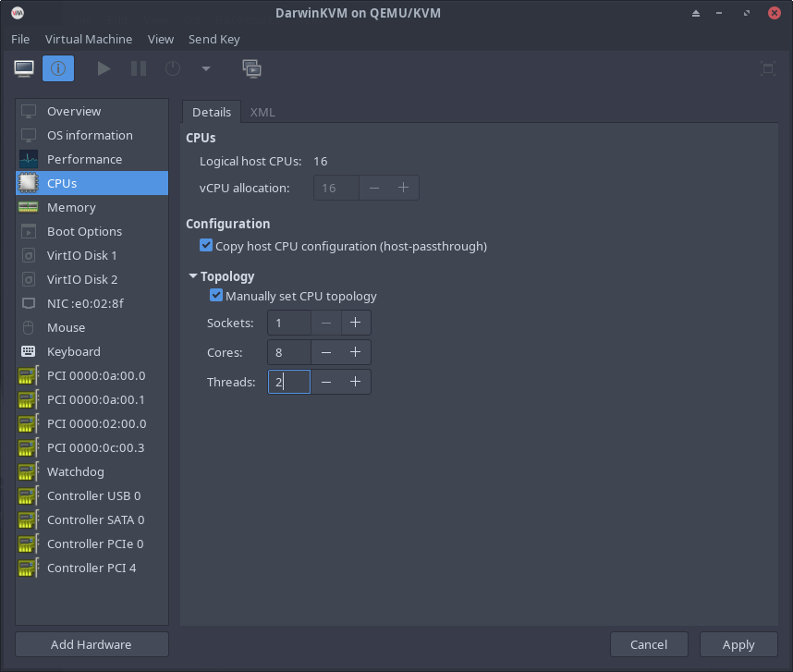
Task: Select Boot Options in the sidebar
Action: (92, 232)
